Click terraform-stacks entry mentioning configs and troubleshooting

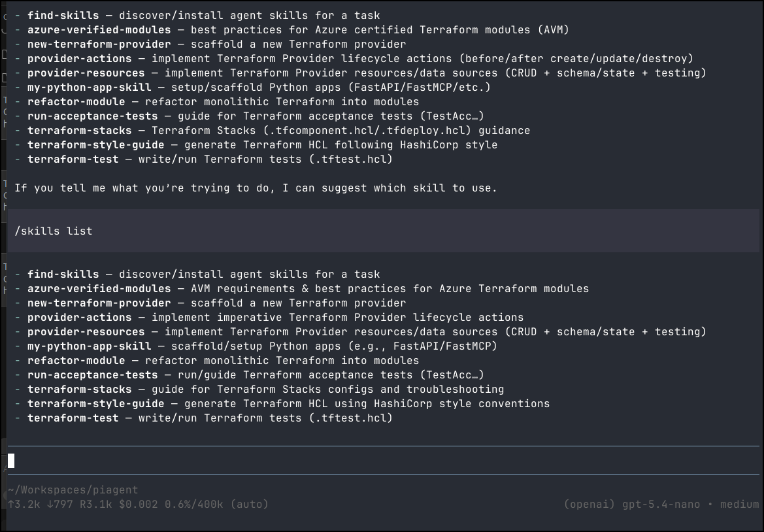click(80, 389)
